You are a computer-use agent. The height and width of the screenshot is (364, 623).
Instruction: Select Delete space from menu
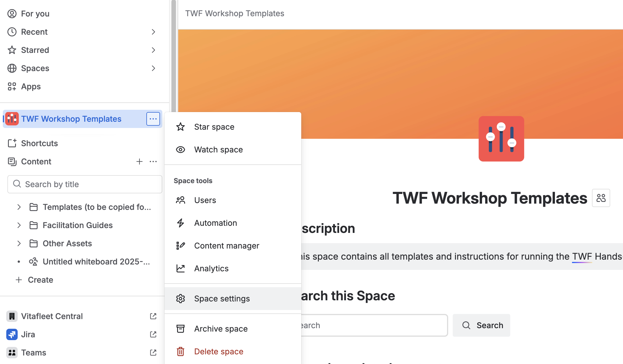(219, 351)
